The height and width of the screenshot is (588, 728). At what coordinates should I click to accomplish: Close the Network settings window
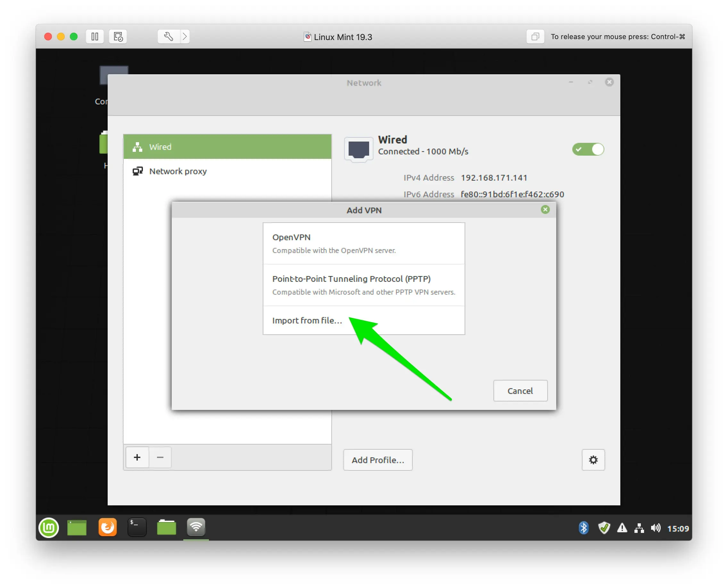click(x=609, y=82)
